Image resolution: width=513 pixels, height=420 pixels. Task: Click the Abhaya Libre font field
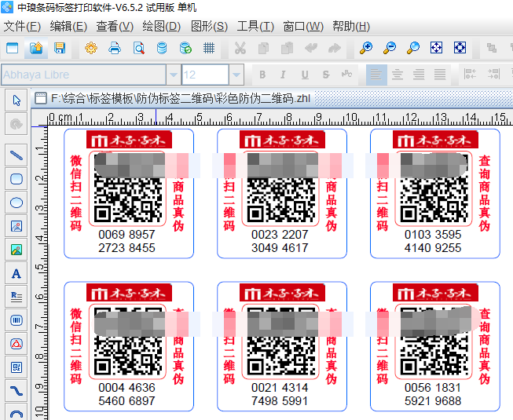pyautogui.click(x=84, y=75)
